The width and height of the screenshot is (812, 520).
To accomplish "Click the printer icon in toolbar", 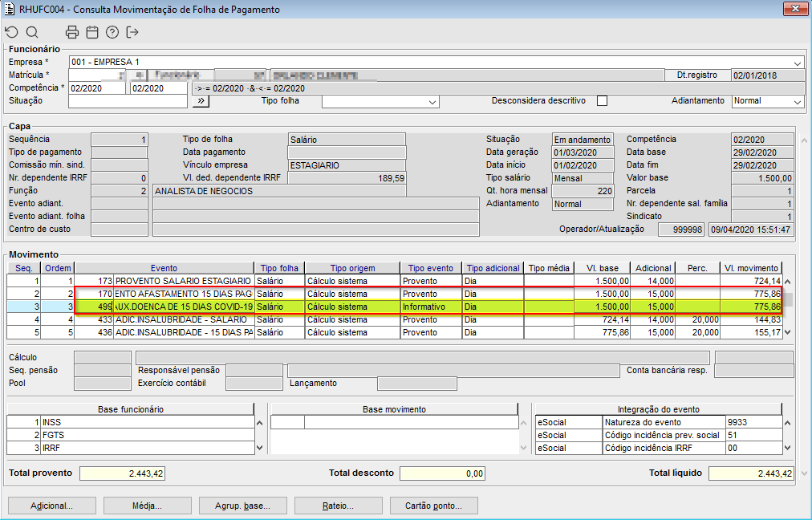I will [72, 33].
